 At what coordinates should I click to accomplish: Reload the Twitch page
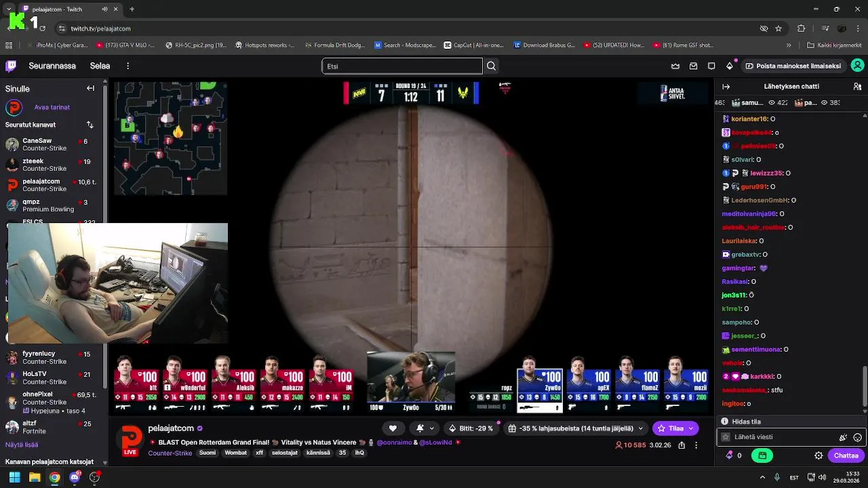click(43, 28)
